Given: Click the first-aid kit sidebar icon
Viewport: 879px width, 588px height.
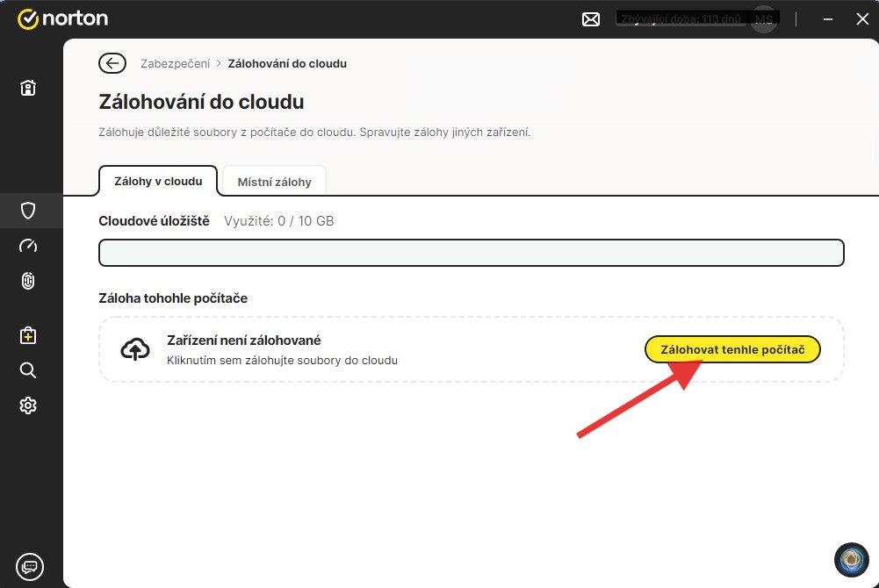Looking at the screenshot, I should (28, 335).
